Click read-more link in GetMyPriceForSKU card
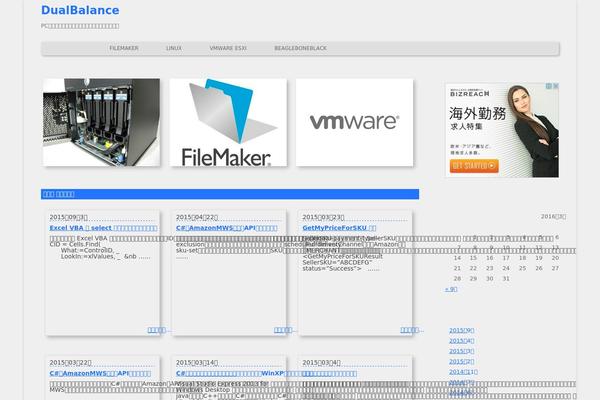600x400 pixels. pos(411,329)
